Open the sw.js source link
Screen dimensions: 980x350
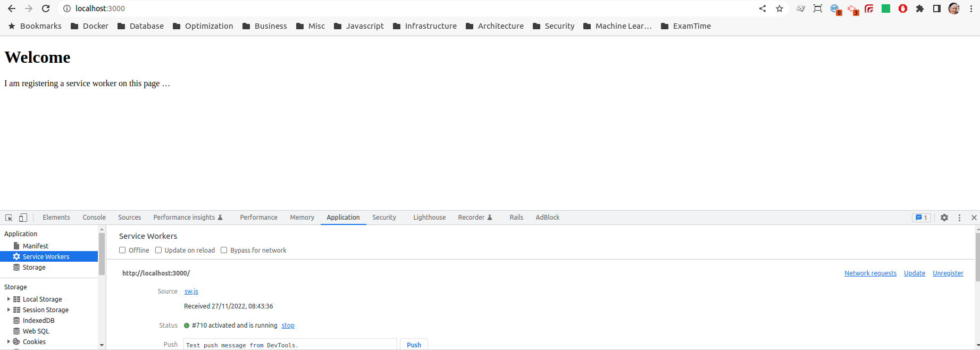[x=191, y=291]
